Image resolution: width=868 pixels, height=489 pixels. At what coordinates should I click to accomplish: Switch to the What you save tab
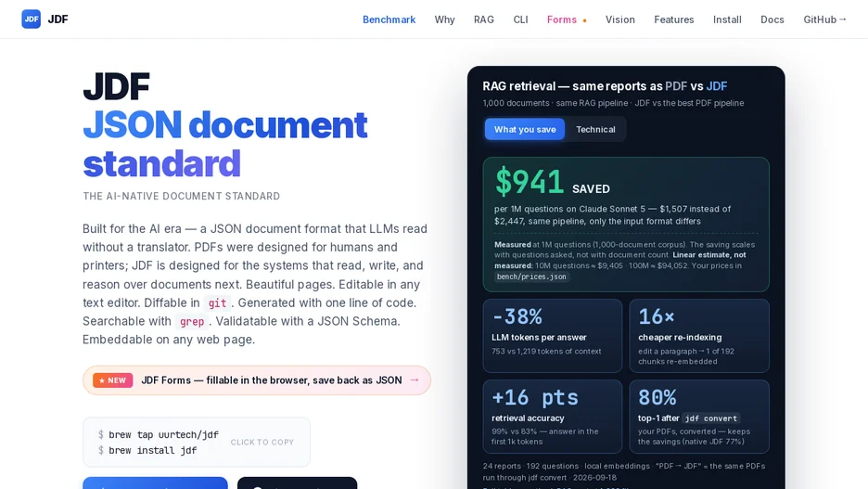click(x=525, y=129)
